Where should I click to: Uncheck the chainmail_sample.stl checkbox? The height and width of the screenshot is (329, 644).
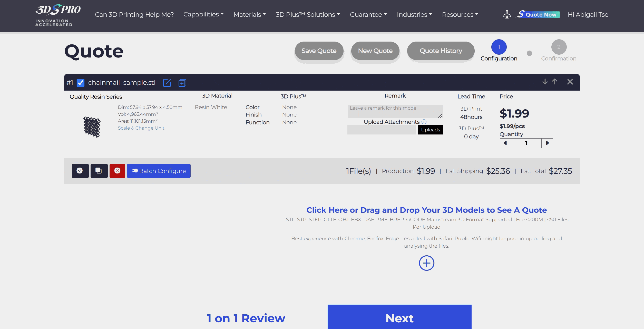[x=81, y=83]
